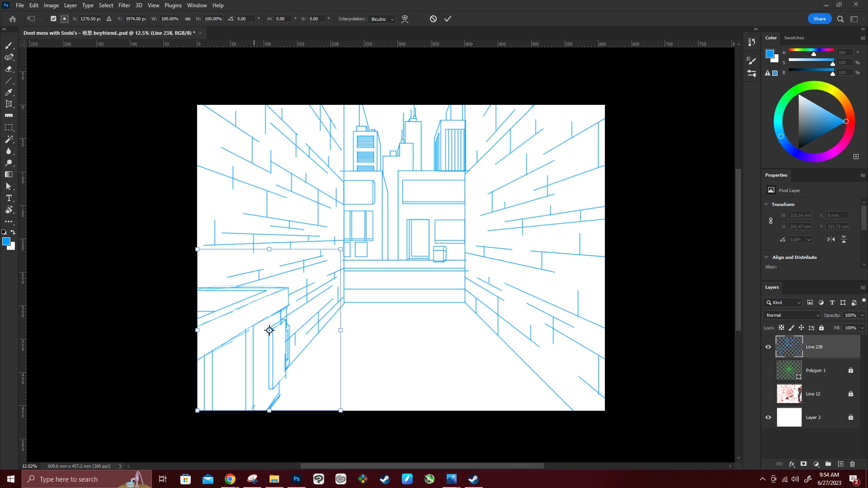This screenshot has width=868, height=488.
Task: Delete the layer with the trash icon
Action: click(x=852, y=464)
